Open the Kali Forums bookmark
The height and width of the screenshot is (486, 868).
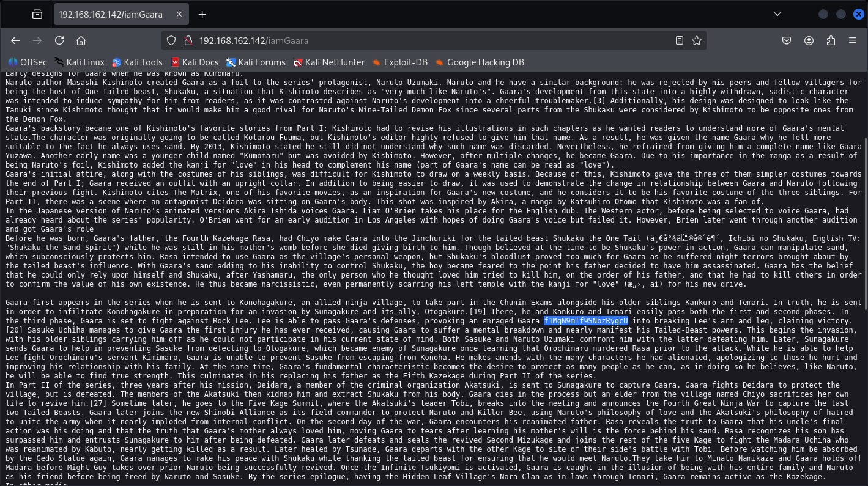click(x=256, y=62)
